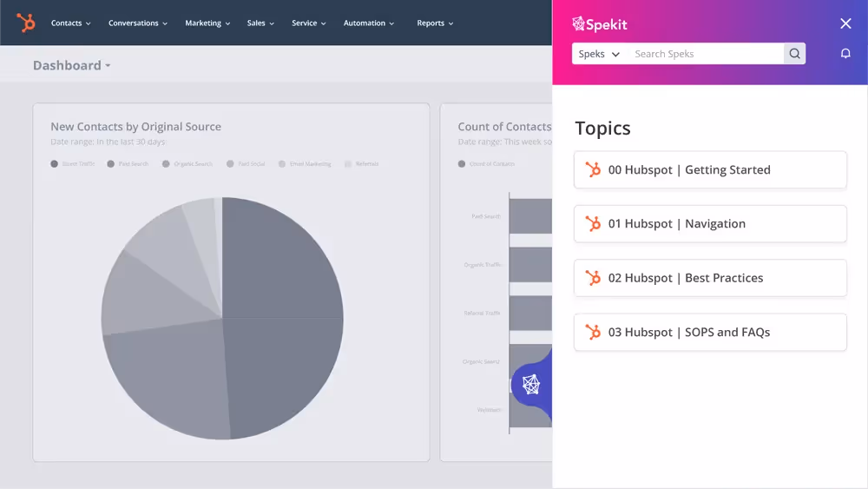Toggle Direct Traffic legend dot
This screenshot has width=868, height=489.
click(x=54, y=164)
